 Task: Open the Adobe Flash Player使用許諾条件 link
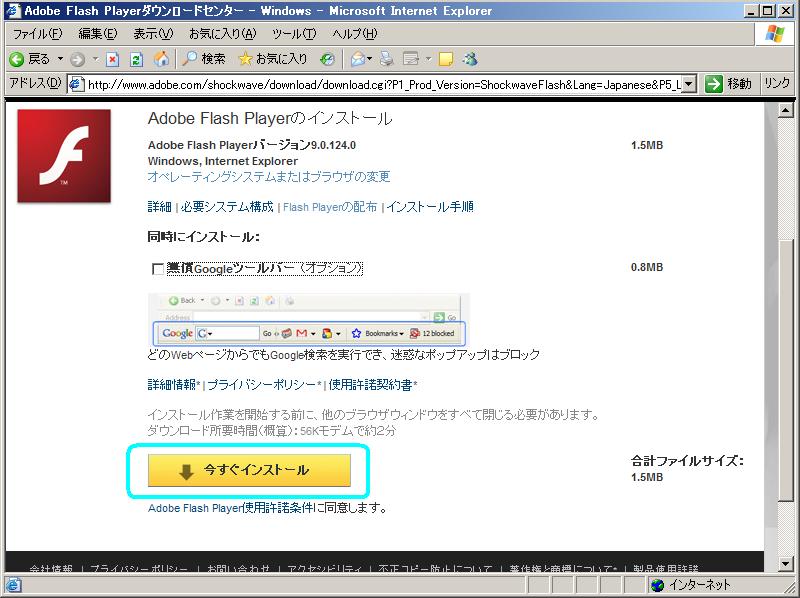click(231, 508)
